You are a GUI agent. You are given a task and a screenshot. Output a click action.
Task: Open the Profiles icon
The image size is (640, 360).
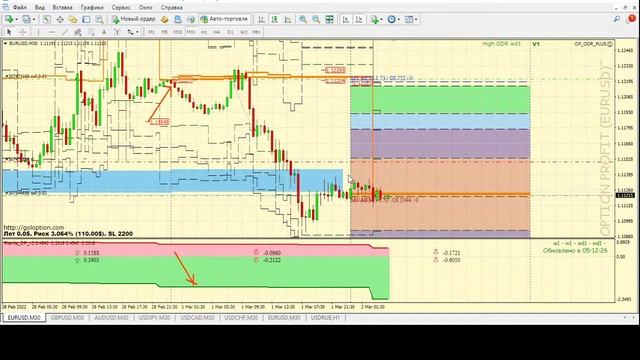point(27,19)
